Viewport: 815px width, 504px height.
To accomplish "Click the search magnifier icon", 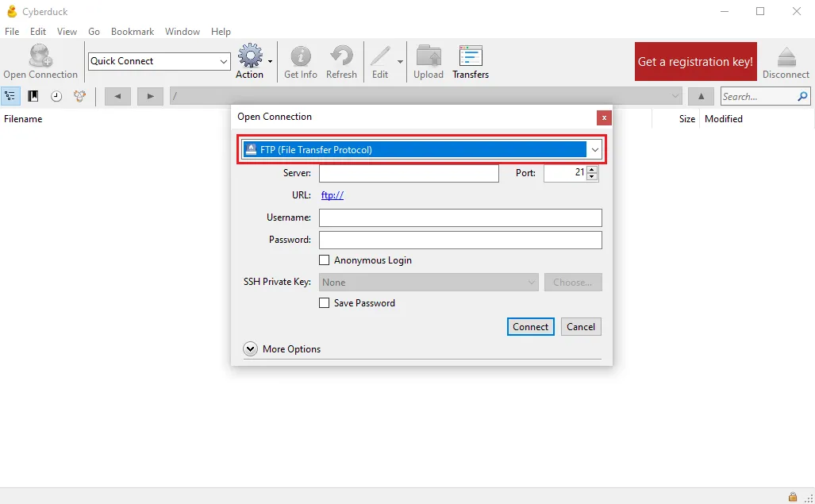I will pos(802,96).
